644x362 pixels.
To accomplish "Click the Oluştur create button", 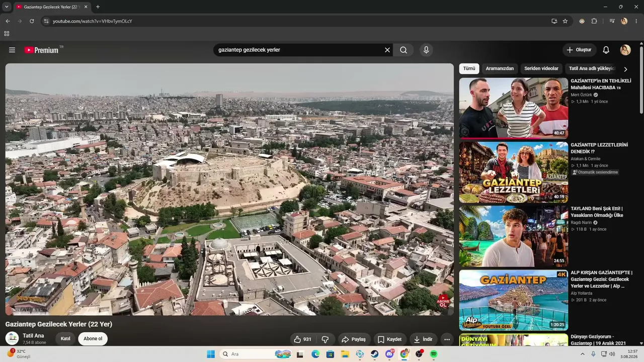I will coord(579,50).
